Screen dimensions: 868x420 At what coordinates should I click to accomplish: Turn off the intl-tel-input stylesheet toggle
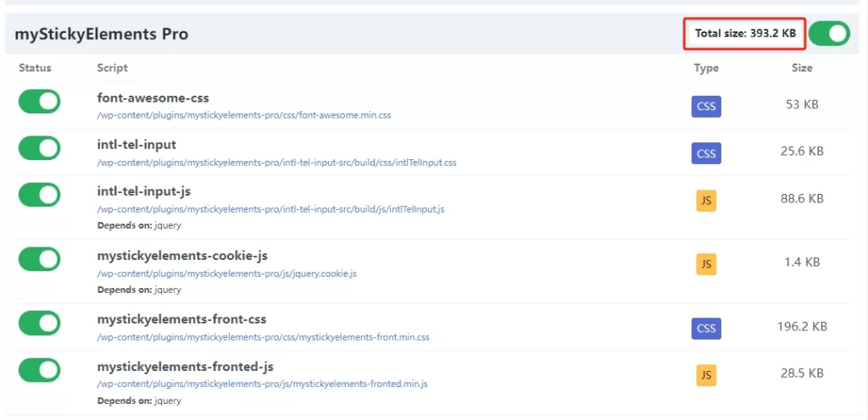tap(39, 148)
